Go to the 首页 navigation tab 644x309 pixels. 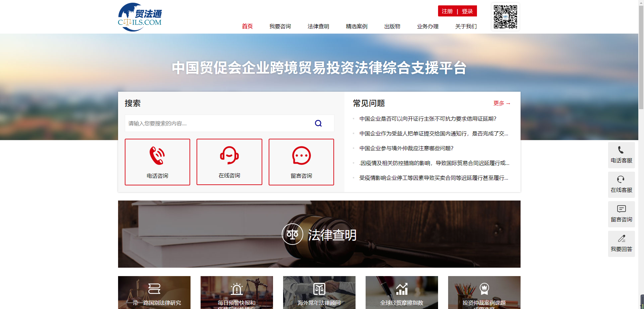[x=247, y=26]
